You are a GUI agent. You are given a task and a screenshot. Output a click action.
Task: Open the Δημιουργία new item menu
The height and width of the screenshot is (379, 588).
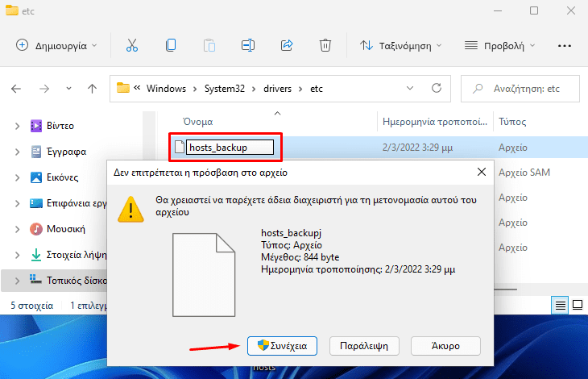(56, 45)
